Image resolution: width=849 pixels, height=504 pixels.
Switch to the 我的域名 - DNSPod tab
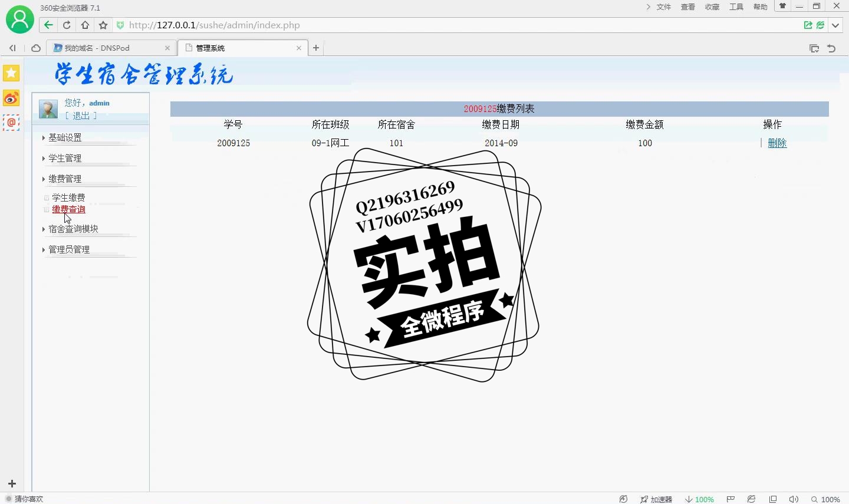[x=111, y=48]
